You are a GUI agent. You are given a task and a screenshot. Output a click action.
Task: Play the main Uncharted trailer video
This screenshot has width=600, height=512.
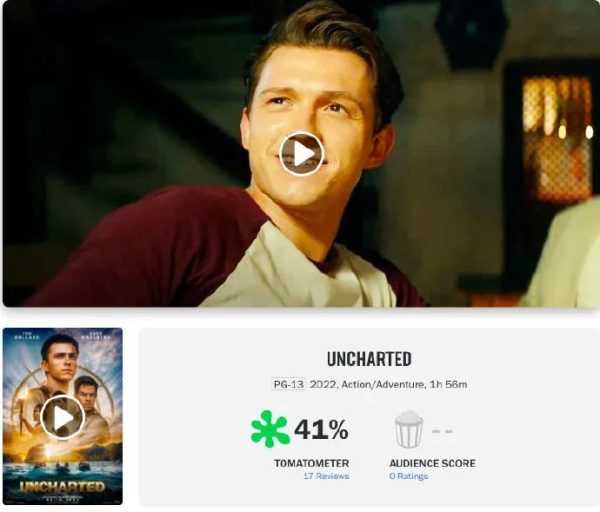pyautogui.click(x=302, y=154)
